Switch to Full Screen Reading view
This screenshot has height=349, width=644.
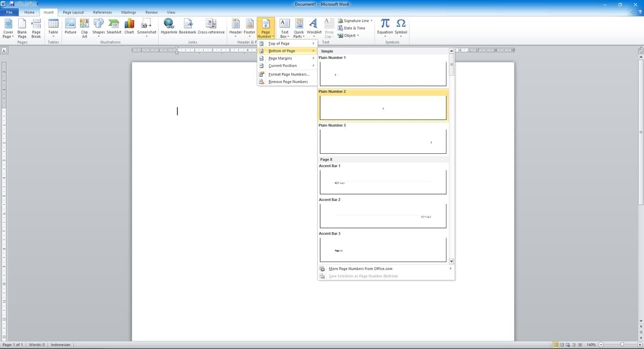pos(561,345)
